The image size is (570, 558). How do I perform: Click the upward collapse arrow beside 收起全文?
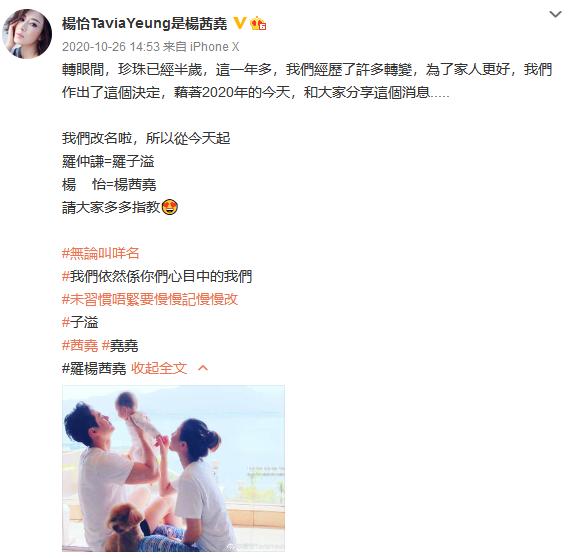pos(203,368)
